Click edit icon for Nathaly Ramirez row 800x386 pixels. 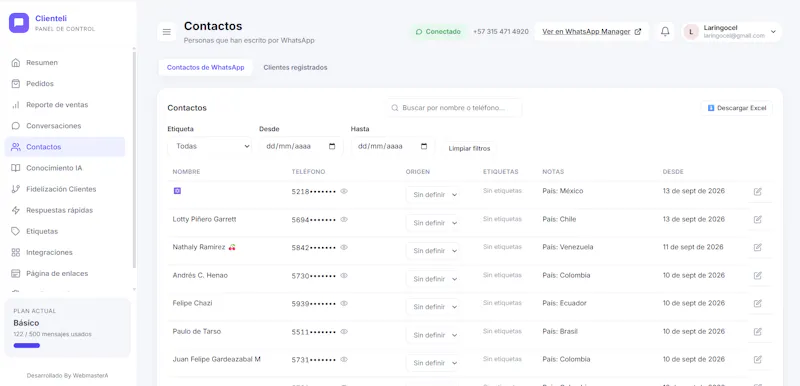758,247
